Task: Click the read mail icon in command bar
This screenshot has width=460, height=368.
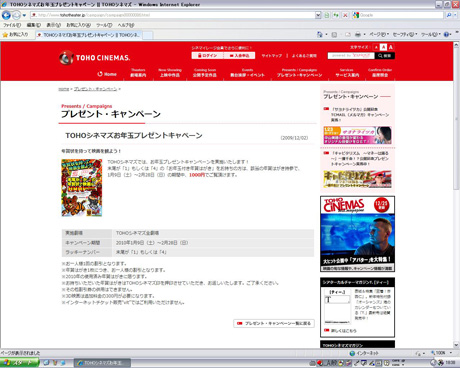Action: [x=348, y=34]
